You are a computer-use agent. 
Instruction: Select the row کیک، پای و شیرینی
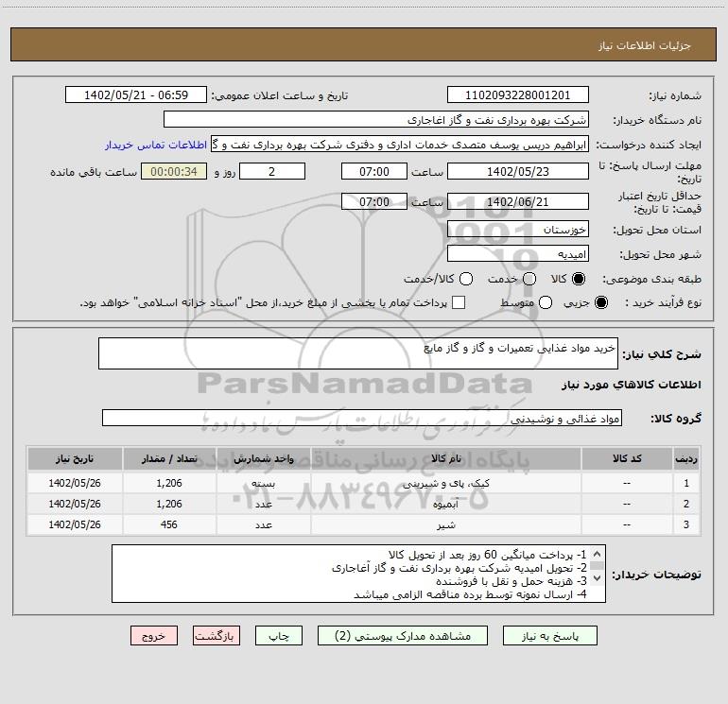pyautogui.click(x=364, y=483)
